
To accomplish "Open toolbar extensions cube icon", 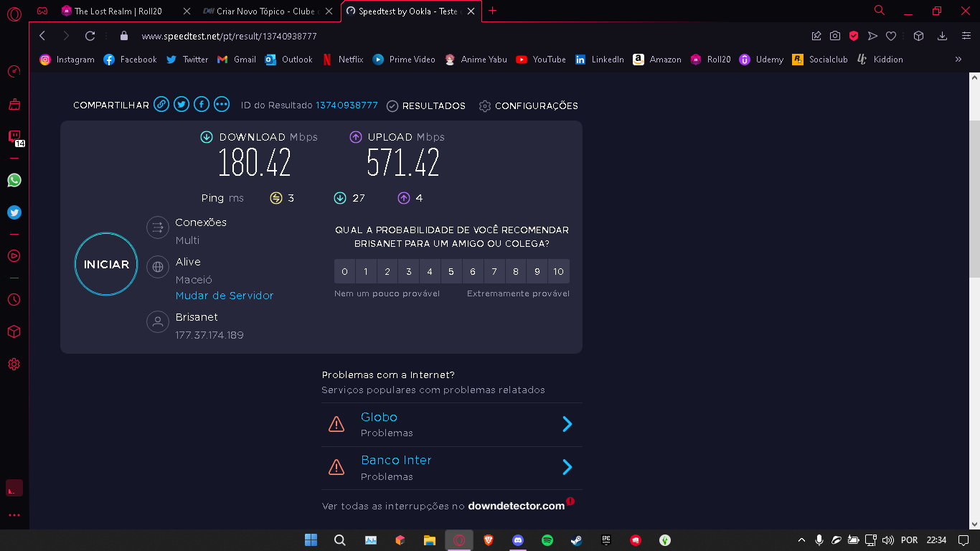I will 918,36.
